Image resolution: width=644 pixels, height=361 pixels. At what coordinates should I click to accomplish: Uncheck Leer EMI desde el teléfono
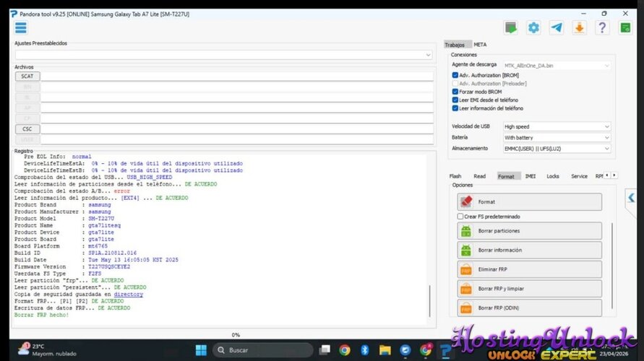455,100
